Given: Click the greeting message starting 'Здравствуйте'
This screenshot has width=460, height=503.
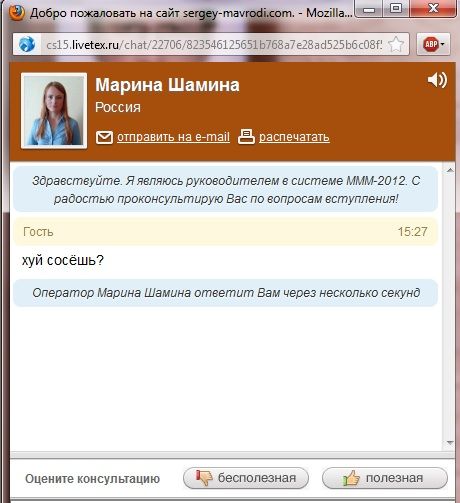Looking at the screenshot, I should 226,190.
